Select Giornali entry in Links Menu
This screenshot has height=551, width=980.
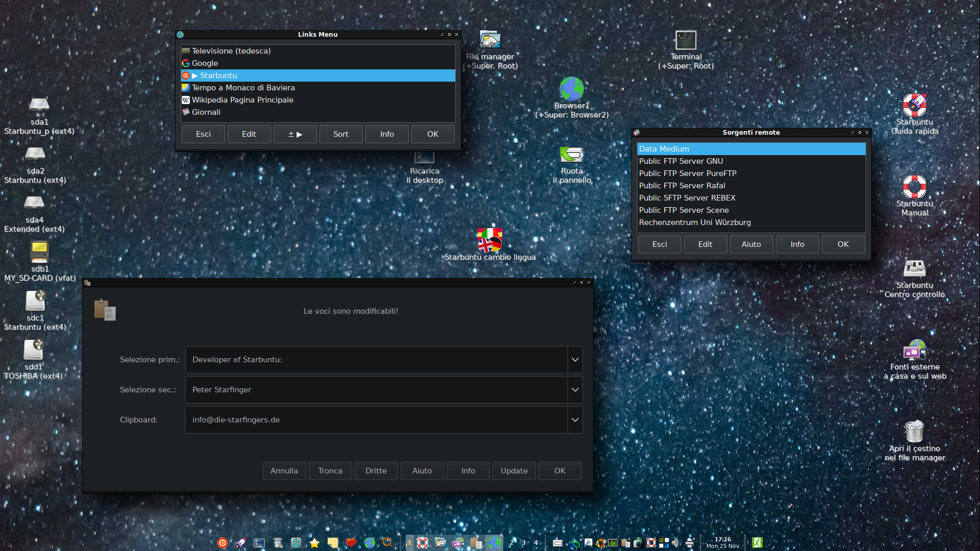(318, 112)
